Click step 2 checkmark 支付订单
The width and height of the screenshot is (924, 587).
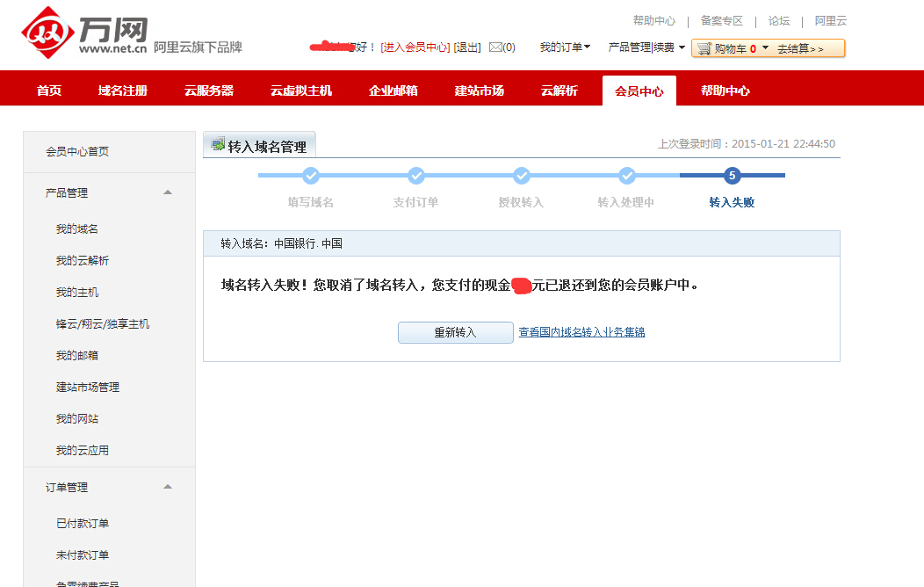[x=416, y=175]
